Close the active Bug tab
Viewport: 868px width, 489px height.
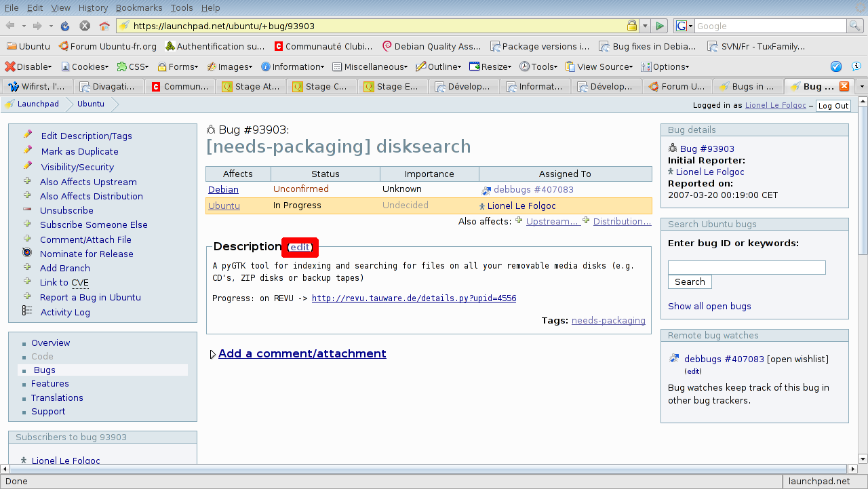tap(844, 86)
